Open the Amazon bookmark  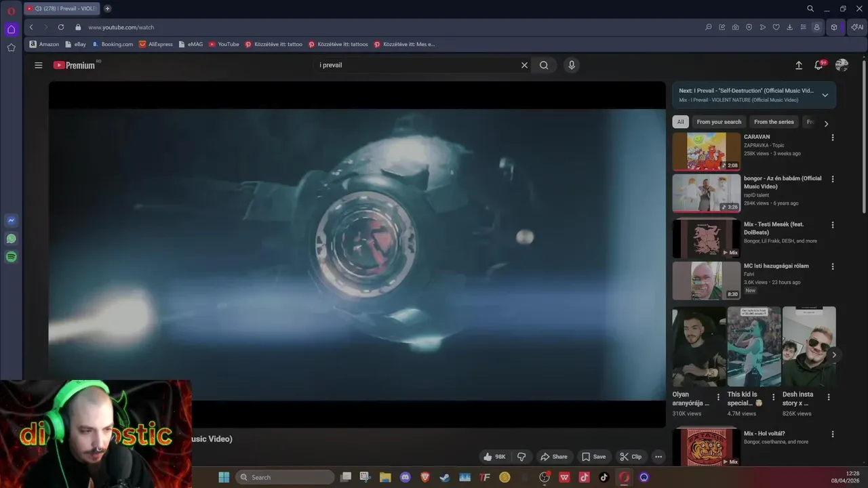point(44,44)
